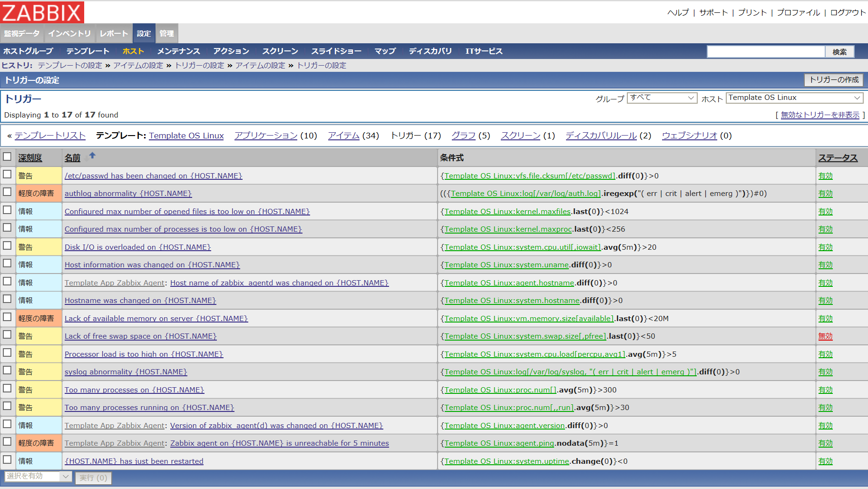
Task: Check the authlog abnormality trigger row
Action: 7,192
